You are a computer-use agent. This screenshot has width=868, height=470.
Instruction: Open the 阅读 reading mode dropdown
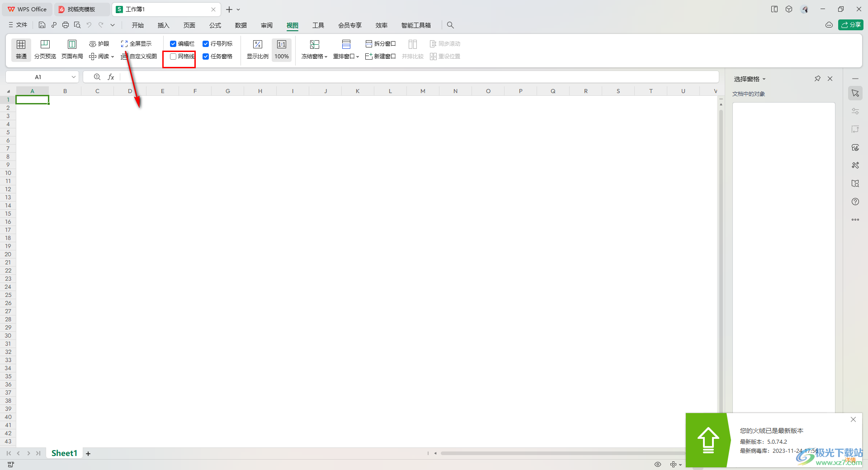pos(101,56)
